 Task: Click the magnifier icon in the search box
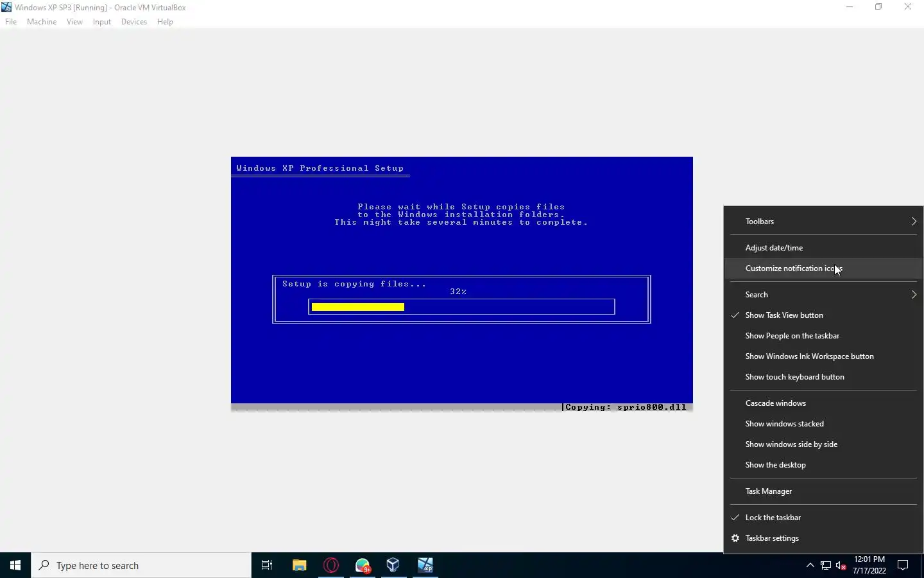44,565
